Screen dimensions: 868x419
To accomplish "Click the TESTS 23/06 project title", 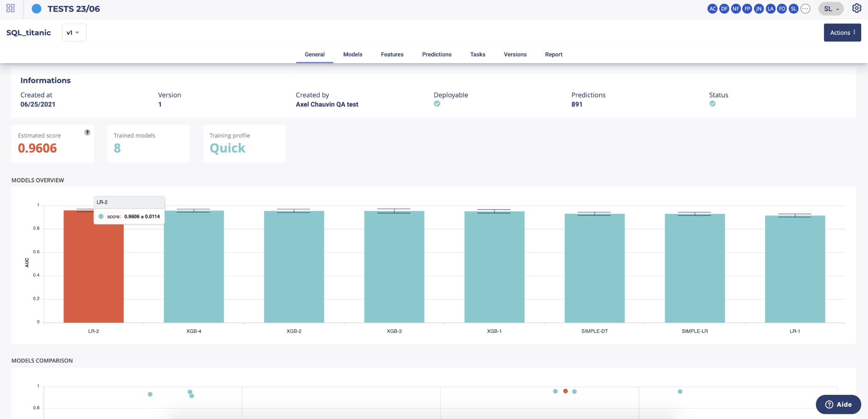I will coord(74,9).
